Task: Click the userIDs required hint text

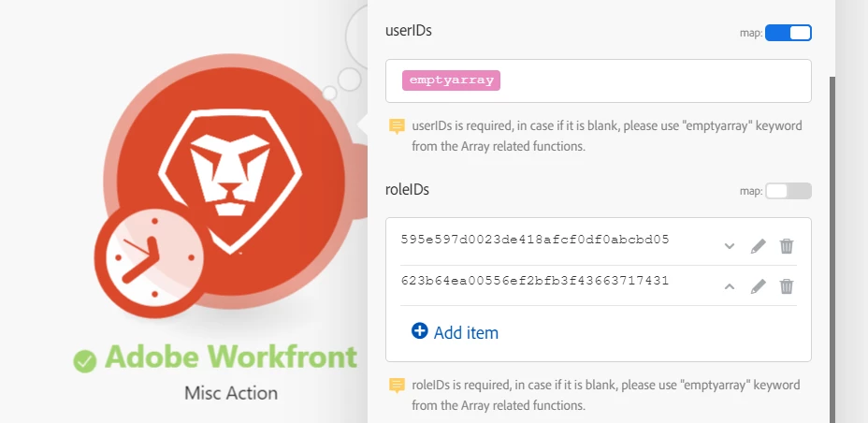Action: [x=607, y=137]
